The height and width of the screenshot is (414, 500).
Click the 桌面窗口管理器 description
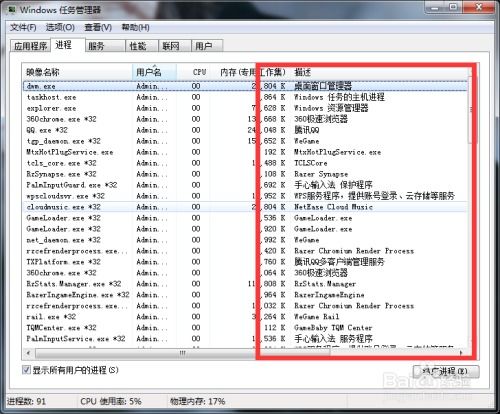323,86
